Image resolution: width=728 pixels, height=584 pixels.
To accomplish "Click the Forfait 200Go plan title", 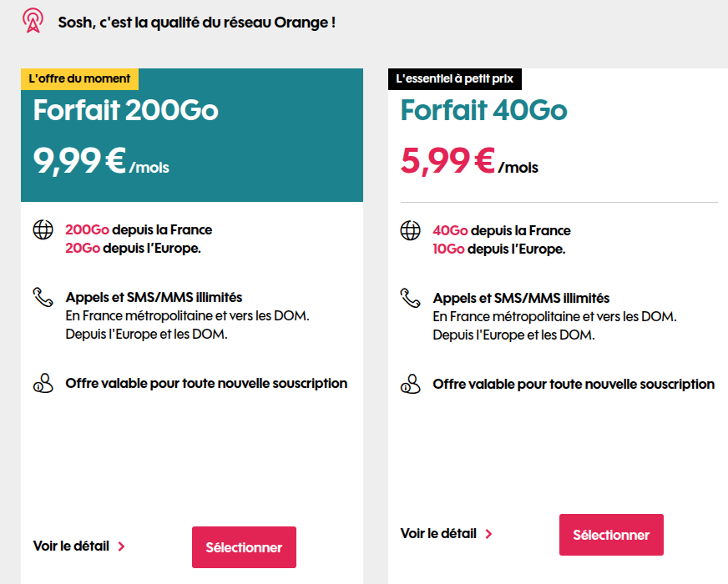I will tap(126, 110).
